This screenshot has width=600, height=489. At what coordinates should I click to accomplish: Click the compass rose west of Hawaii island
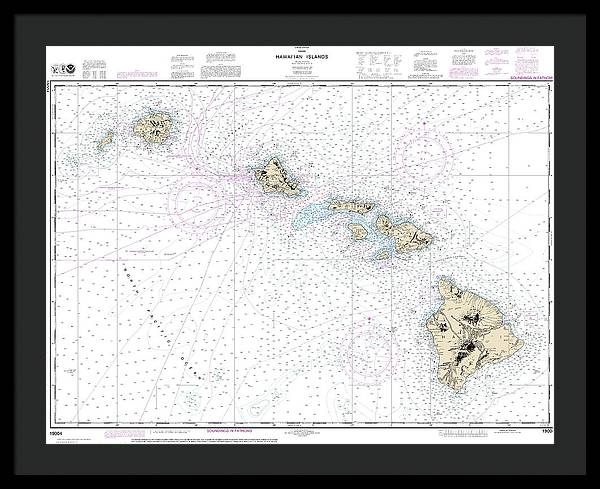pyautogui.click(x=368, y=348)
